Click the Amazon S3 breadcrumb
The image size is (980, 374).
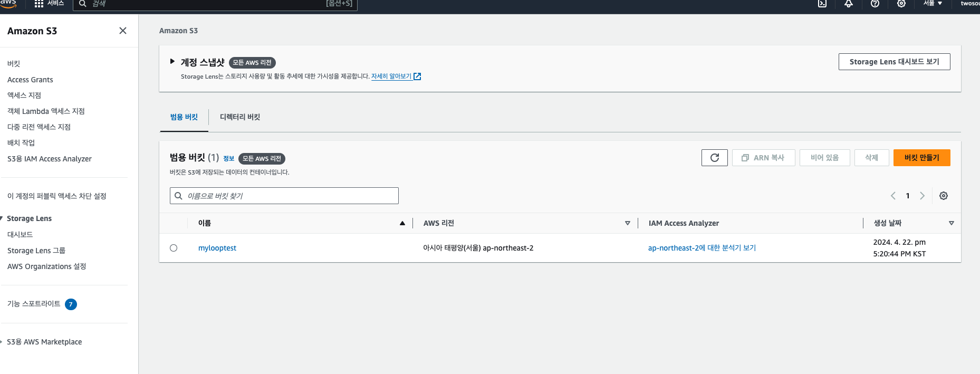coord(178,31)
